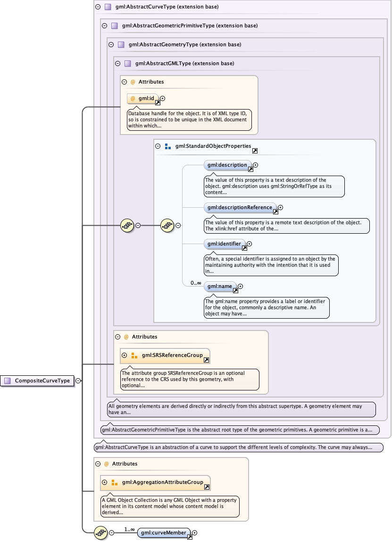Follow the reference arrow on gml:identifier
The width and height of the screenshot is (392, 542).
pos(244,248)
